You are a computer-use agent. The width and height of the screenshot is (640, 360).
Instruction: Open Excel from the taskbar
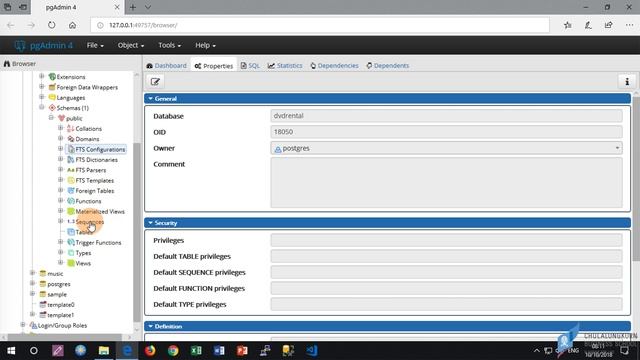coord(196,351)
